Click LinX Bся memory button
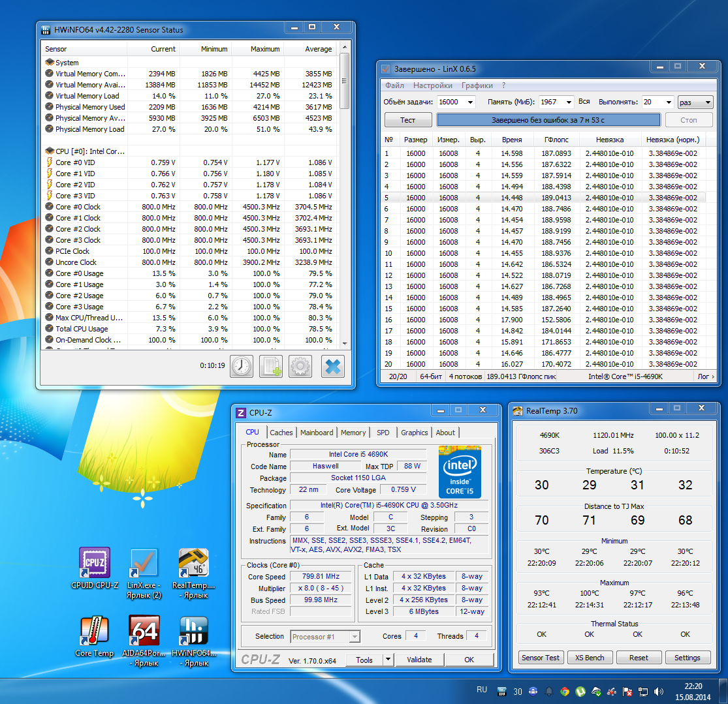 coord(584,102)
